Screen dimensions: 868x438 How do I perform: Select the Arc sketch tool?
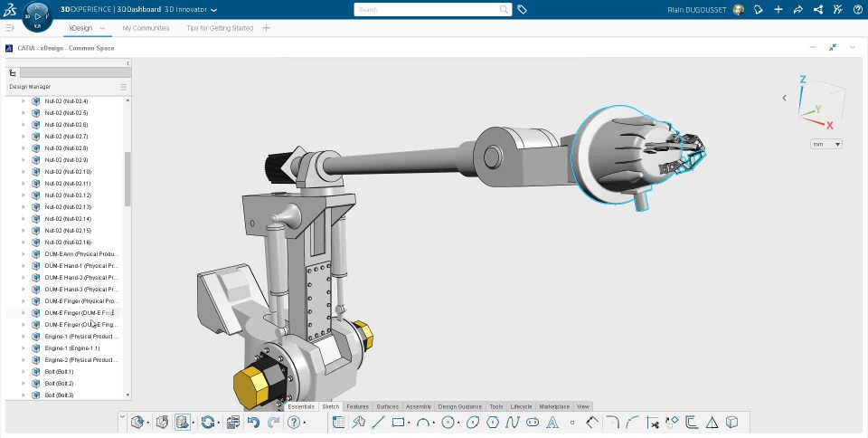[423, 423]
